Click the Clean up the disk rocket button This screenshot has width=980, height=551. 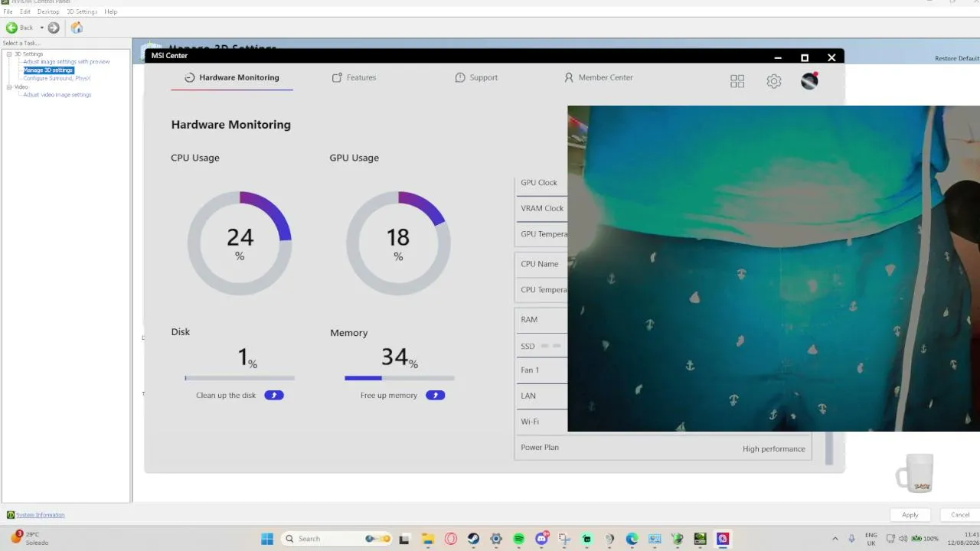(274, 395)
